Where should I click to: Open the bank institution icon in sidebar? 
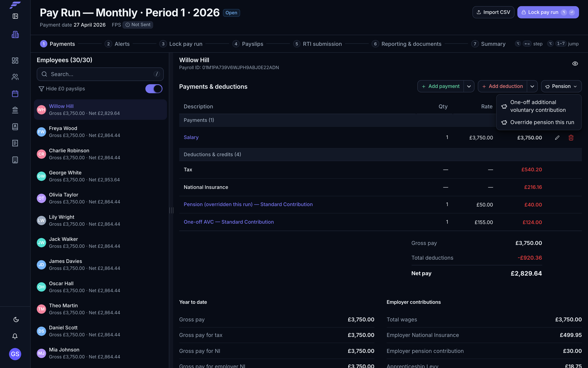15,110
